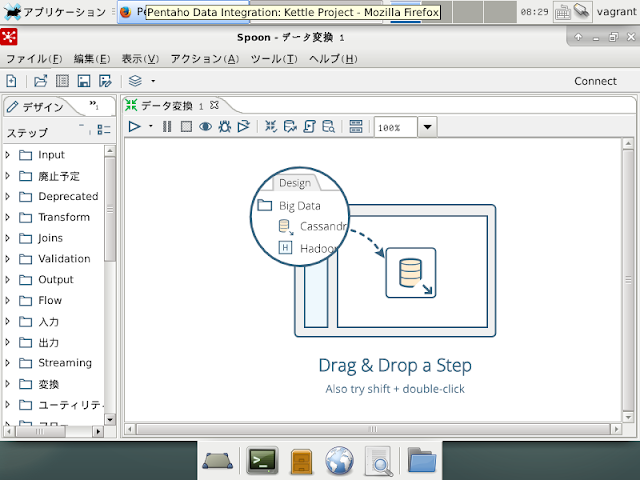Viewport: 640px width, 480px height.
Task: Verify the transformation icon
Action: point(271,127)
